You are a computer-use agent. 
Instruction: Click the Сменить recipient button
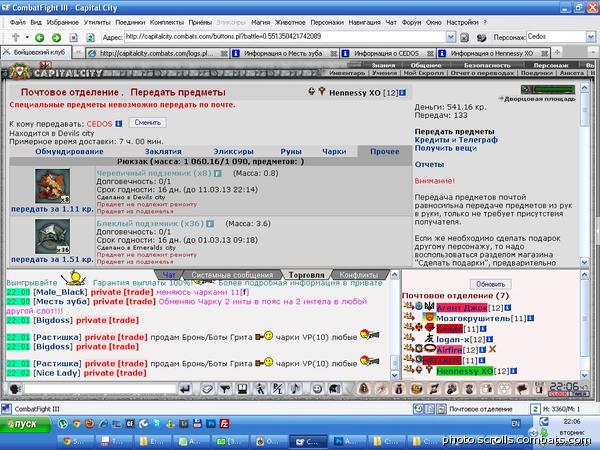point(148,123)
